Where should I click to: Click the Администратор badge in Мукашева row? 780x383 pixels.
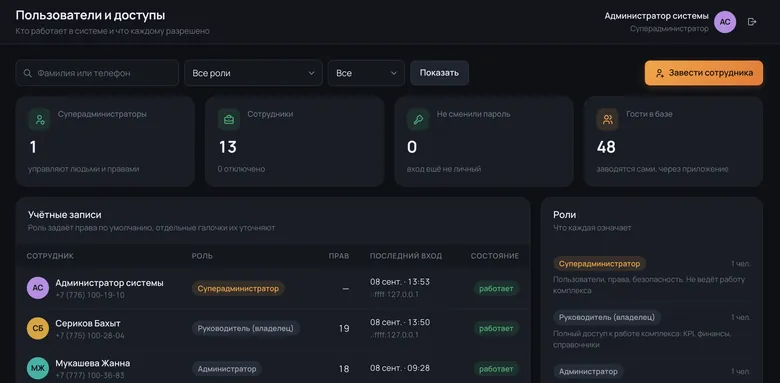click(227, 369)
